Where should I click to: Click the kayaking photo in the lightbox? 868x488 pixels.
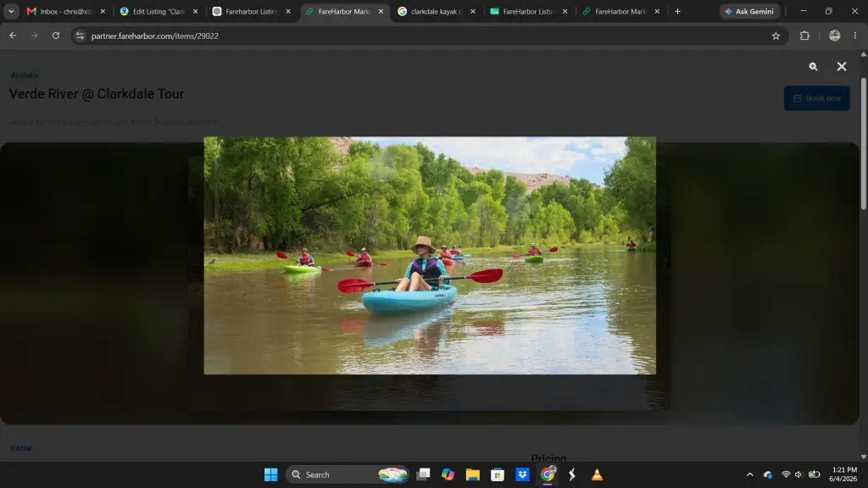click(x=430, y=256)
